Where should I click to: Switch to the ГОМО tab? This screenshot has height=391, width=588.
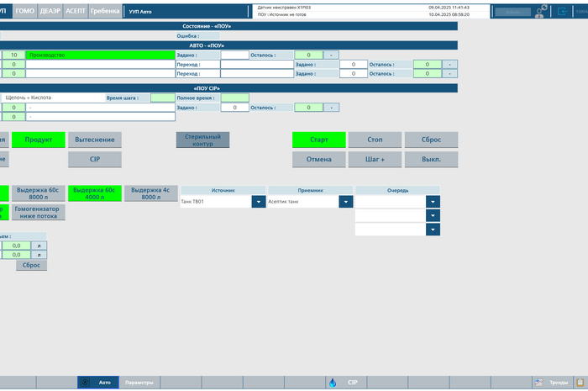tap(25, 10)
